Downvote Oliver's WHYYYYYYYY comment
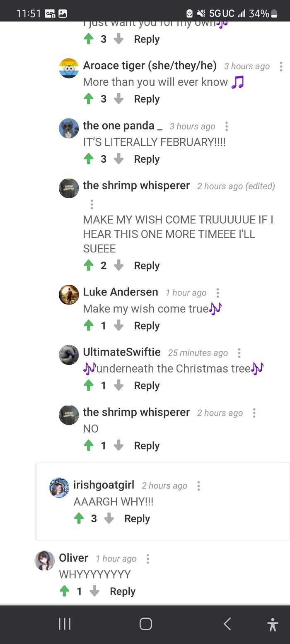The width and height of the screenshot is (290, 644). click(94, 591)
